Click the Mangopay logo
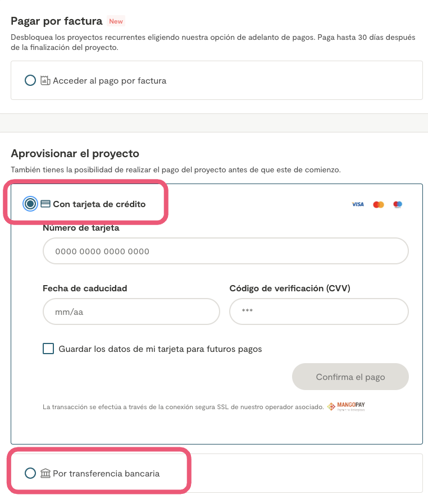 click(347, 406)
